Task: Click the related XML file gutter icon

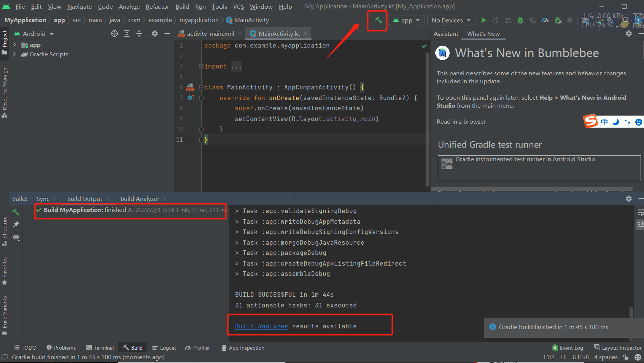Action: [190, 88]
